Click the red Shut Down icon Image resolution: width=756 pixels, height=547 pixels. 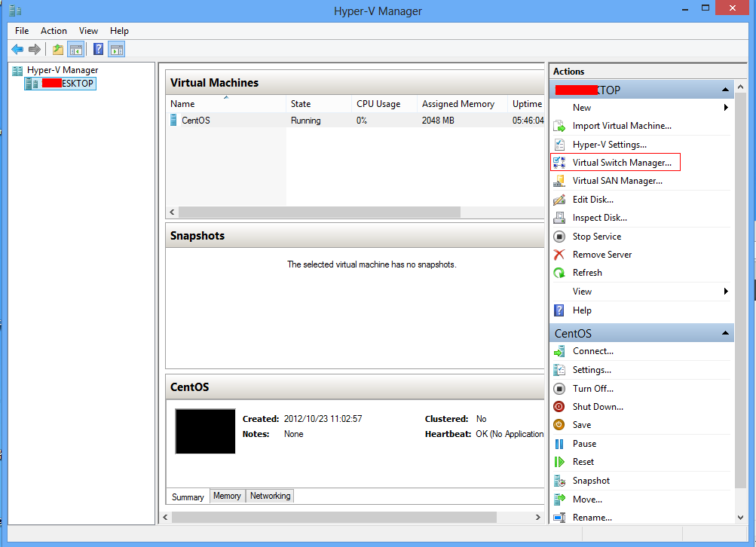click(559, 407)
